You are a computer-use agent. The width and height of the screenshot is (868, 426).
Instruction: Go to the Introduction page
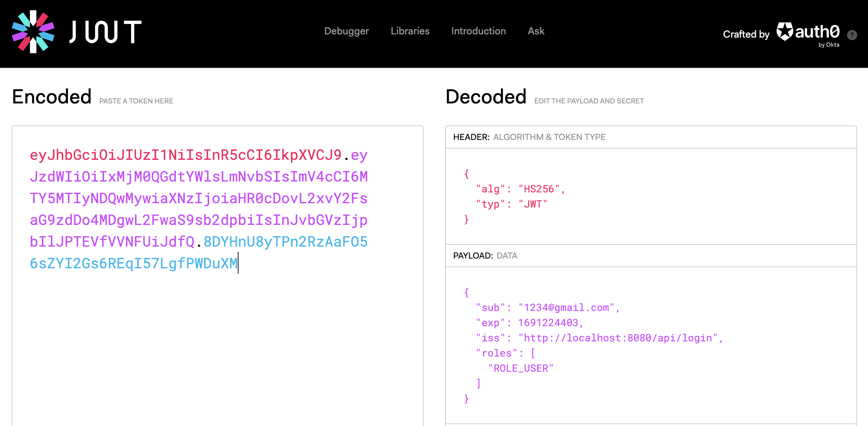tap(478, 31)
